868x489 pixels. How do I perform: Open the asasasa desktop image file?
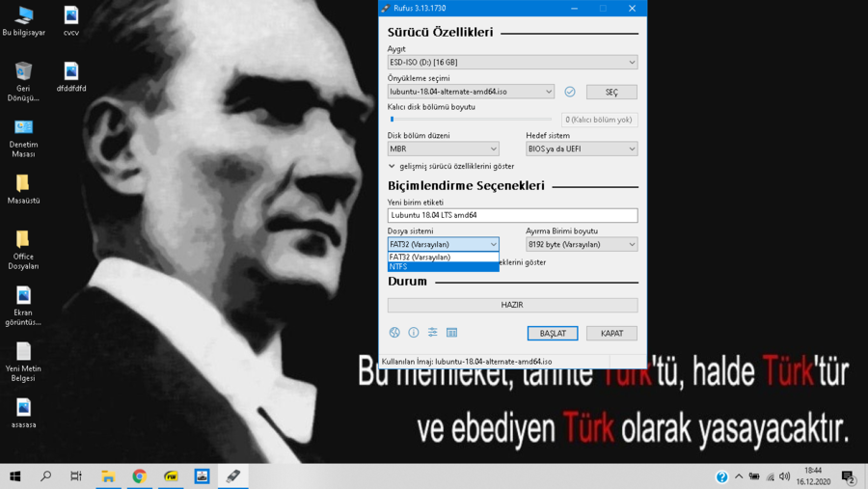pos(23,413)
